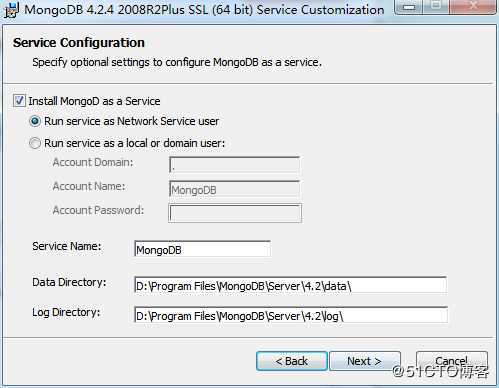This screenshot has height=388, width=499.
Task: Click the 'Account Password:' label
Action: (98, 210)
